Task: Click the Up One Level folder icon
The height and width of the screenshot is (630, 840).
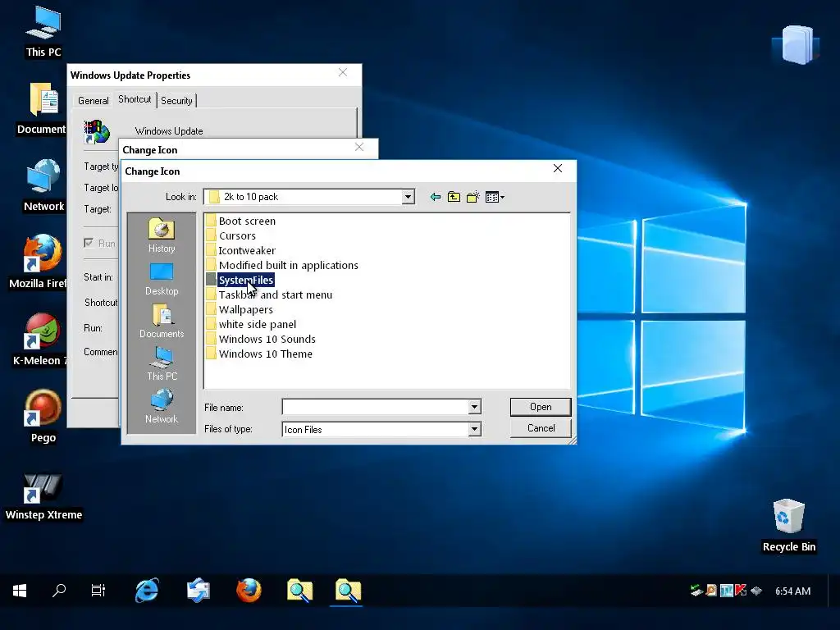Action: point(454,197)
